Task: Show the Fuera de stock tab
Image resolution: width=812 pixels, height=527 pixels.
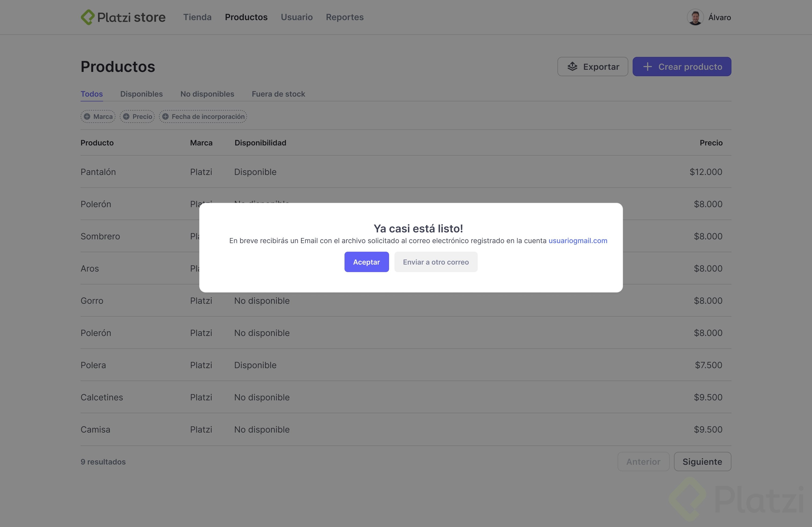Action: coord(278,94)
